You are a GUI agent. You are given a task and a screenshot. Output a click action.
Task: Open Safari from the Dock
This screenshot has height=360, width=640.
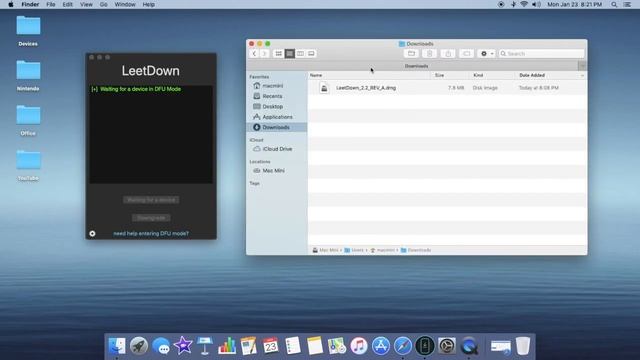[x=402, y=346]
